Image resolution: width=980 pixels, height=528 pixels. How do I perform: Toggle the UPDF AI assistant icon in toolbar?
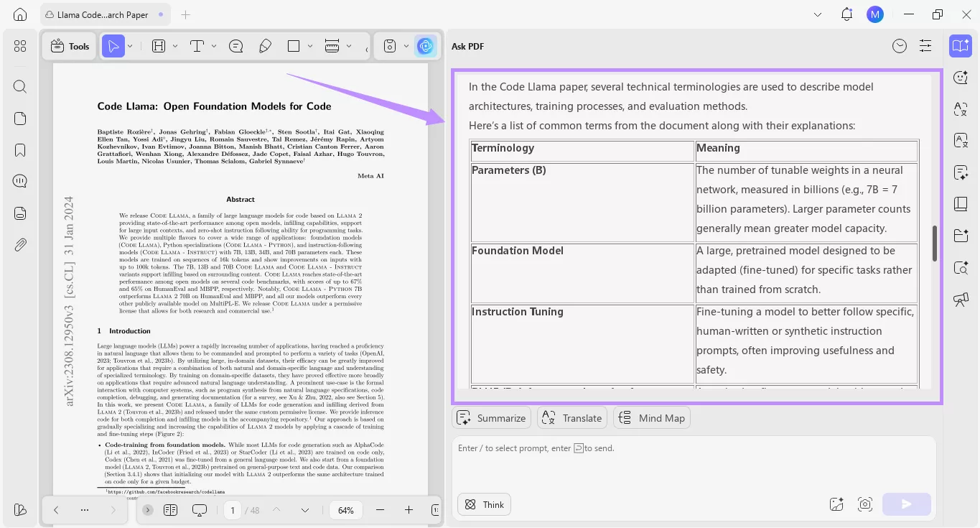(x=426, y=46)
